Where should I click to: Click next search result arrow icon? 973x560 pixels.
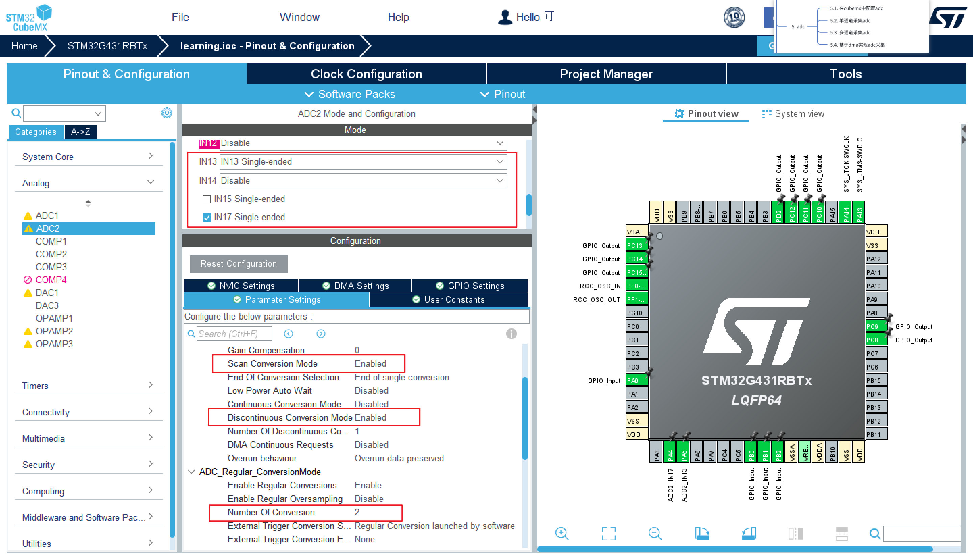[321, 333]
